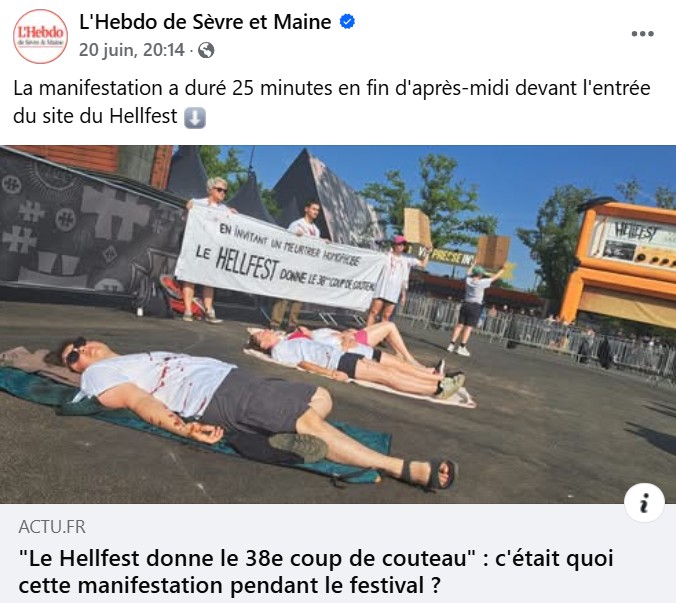Screen dimensions: 676x603
Task: Click the blue verified badge
Action: [347, 22]
